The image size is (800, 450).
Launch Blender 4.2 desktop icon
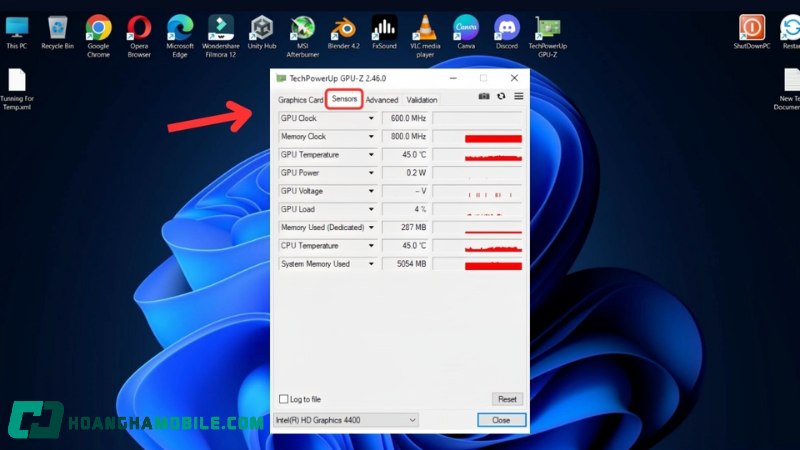(343, 32)
